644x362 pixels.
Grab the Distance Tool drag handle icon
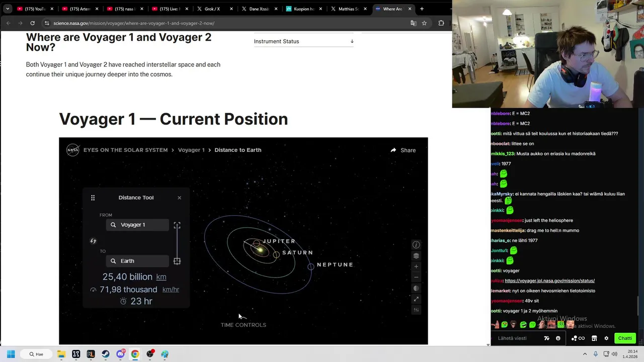point(93,198)
